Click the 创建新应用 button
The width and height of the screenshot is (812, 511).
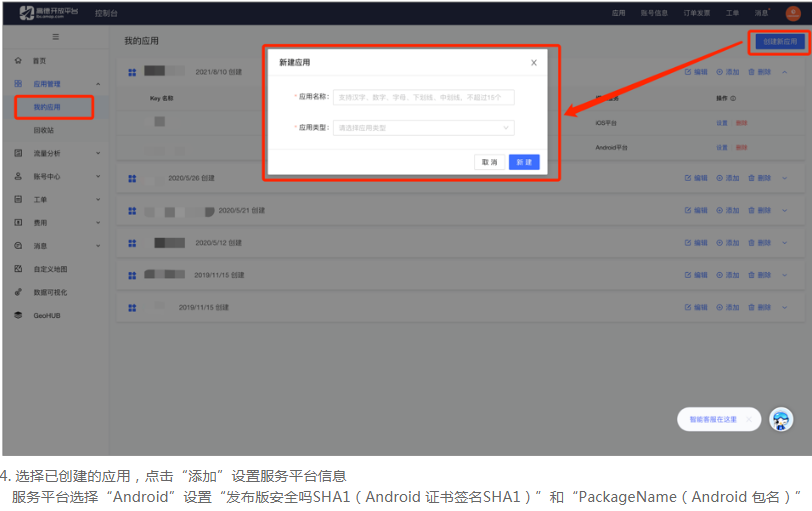tap(780, 41)
